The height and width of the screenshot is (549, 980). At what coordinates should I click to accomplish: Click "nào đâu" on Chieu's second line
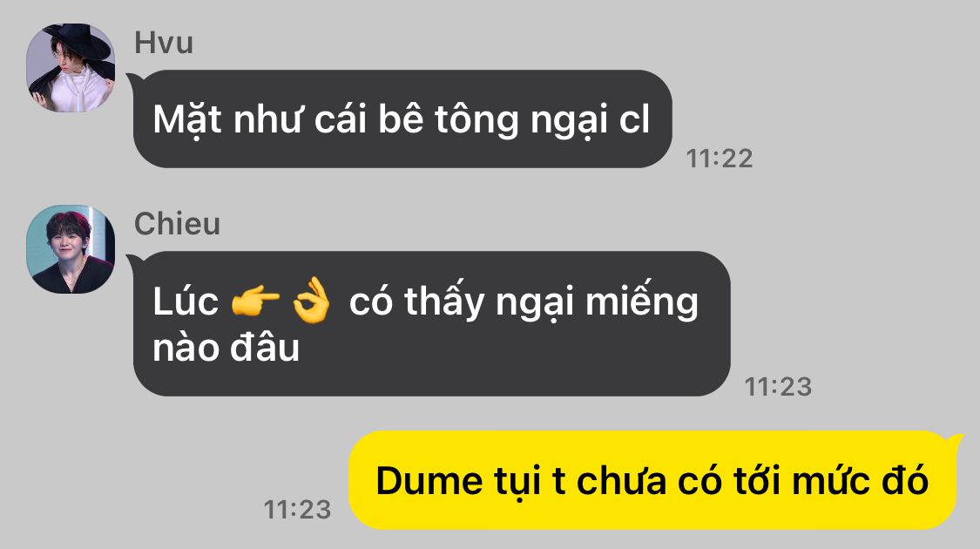click(226, 348)
